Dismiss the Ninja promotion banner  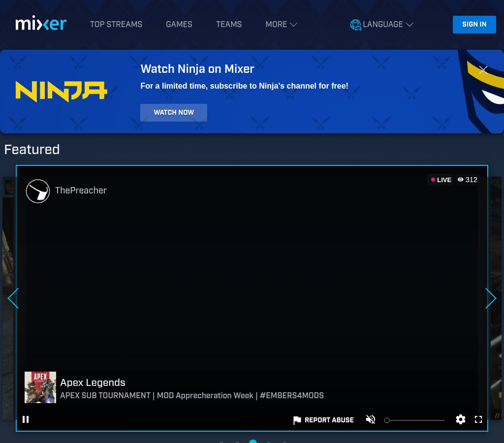click(483, 70)
